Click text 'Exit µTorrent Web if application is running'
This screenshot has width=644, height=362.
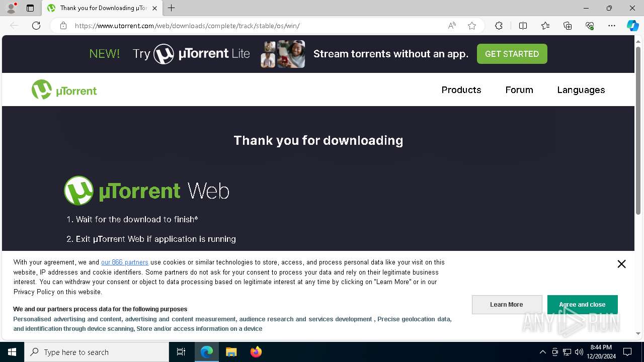[x=156, y=239]
